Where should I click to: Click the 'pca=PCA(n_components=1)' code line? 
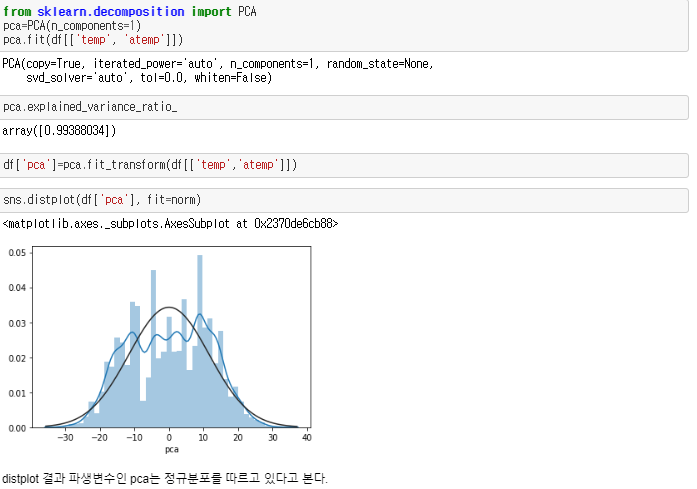[x=72, y=26]
